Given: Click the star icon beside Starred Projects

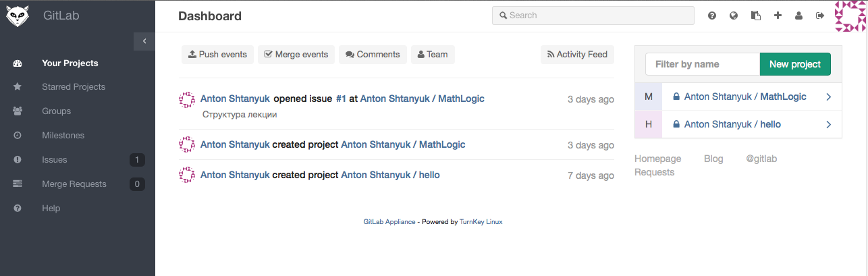Looking at the screenshot, I should point(18,86).
